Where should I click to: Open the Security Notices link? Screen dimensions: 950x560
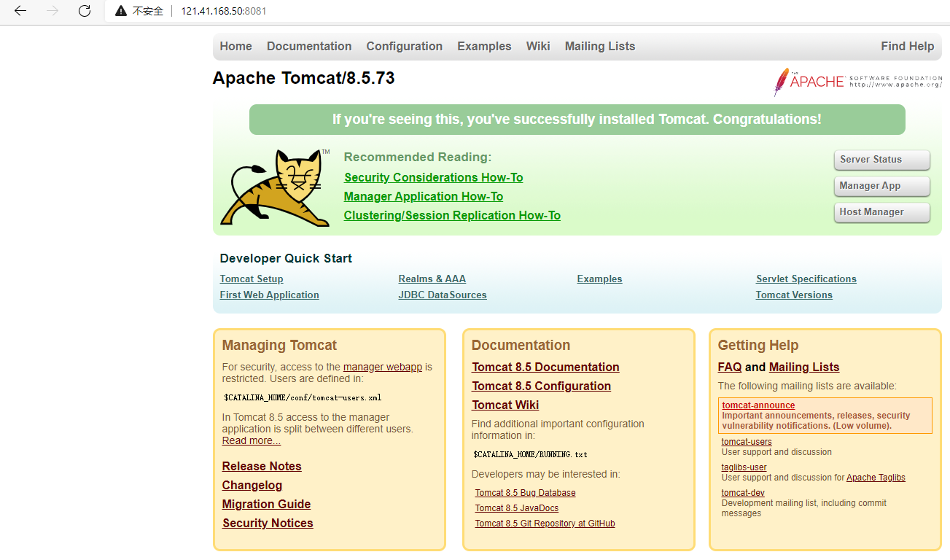click(x=268, y=524)
